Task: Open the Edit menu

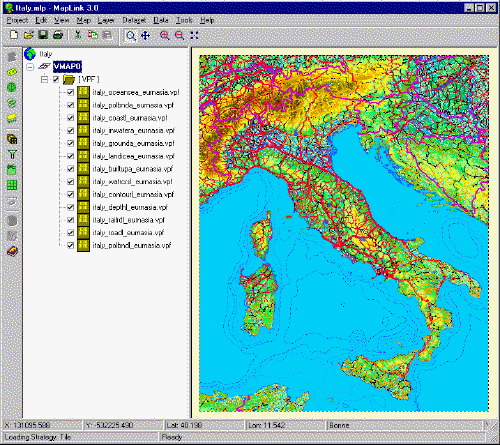Action: pyautogui.click(x=41, y=20)
